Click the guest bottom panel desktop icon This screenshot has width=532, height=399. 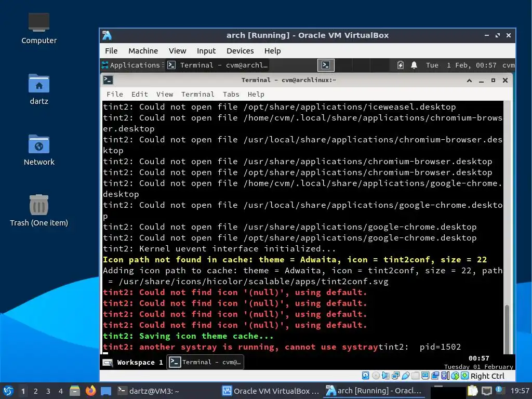[108, 362]
